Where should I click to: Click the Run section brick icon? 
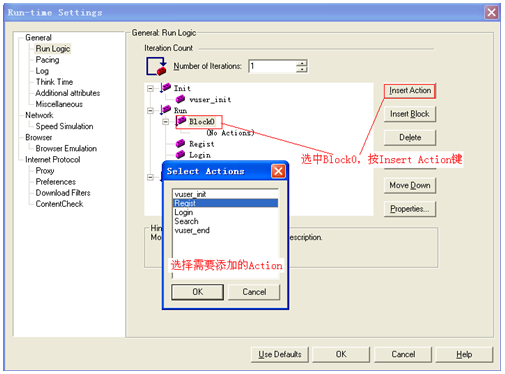click(165, 110)
